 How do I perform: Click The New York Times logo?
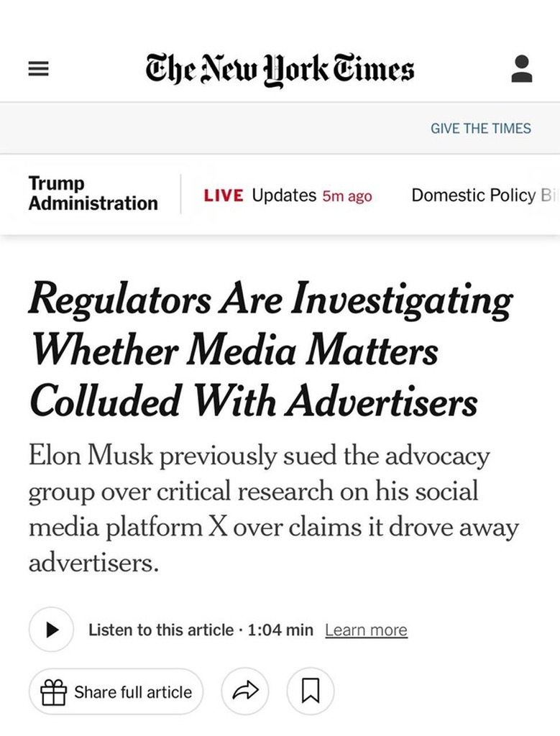(x=280, y=70)
